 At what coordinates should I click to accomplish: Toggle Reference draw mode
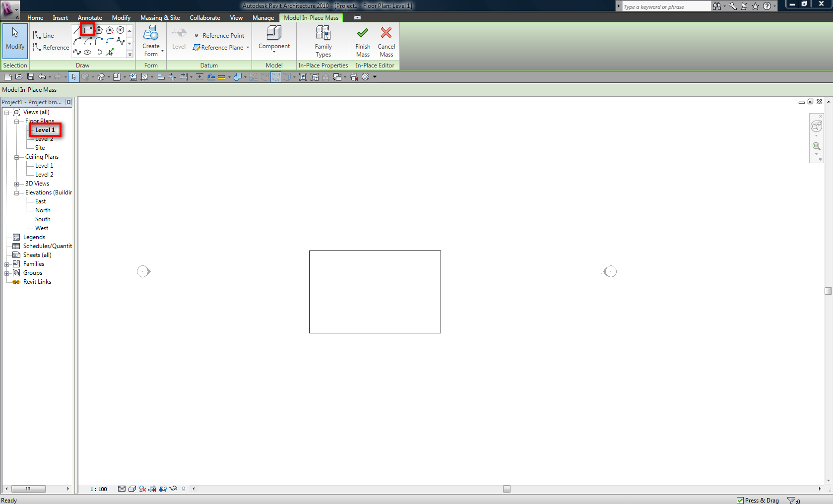(x=51, y=47)
